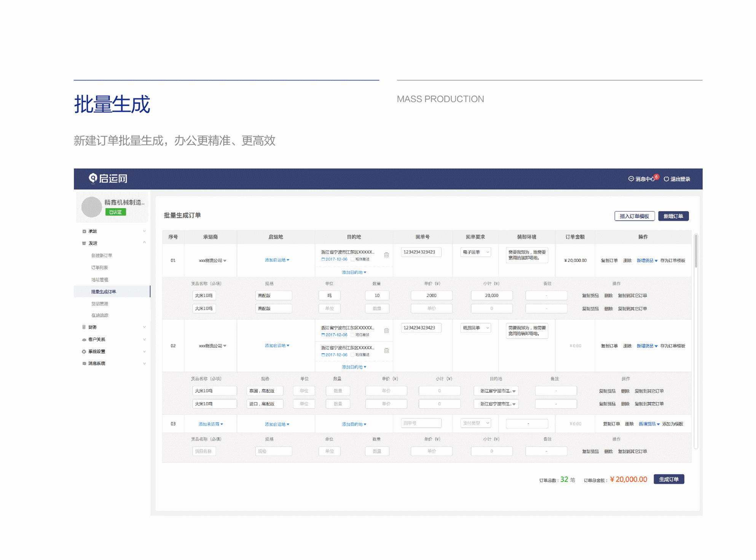Click 规格 field containing 泰国，高配版
Viewport: 756px width, 560px height.
pyautogui.click(x=265, y=391)
